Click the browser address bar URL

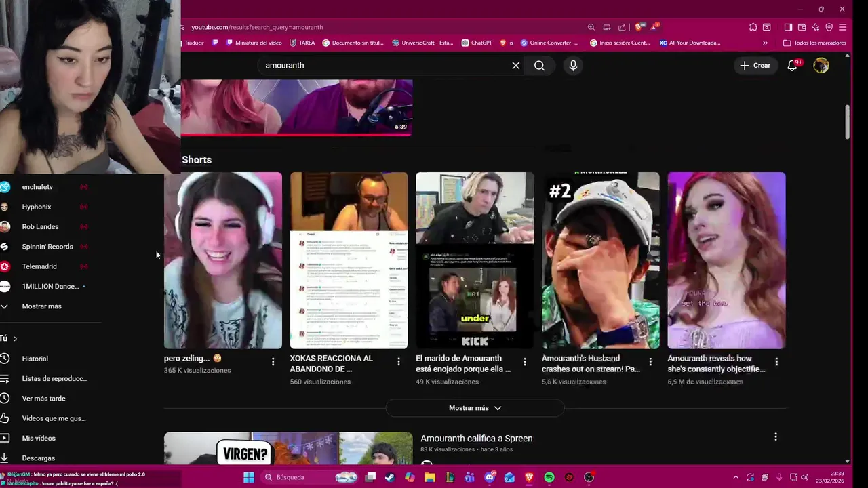[x=257, y=27]
